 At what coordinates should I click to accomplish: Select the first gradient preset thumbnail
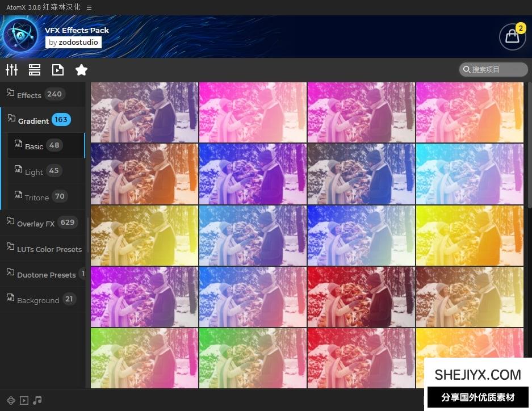click(x=145, y=112)
